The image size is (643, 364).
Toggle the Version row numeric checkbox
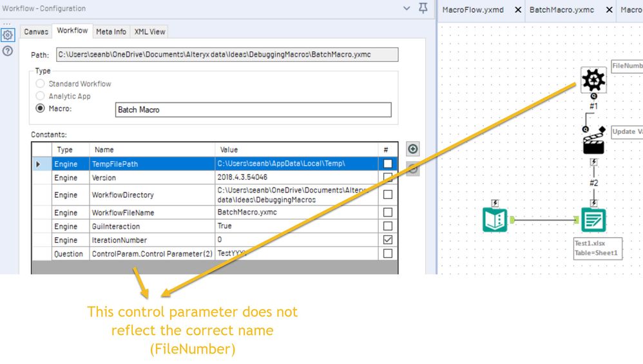(387, 178)
